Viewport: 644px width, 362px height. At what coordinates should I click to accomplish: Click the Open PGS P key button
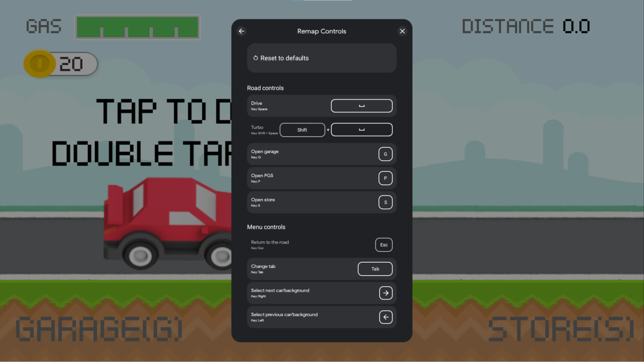tap(385, 178)
